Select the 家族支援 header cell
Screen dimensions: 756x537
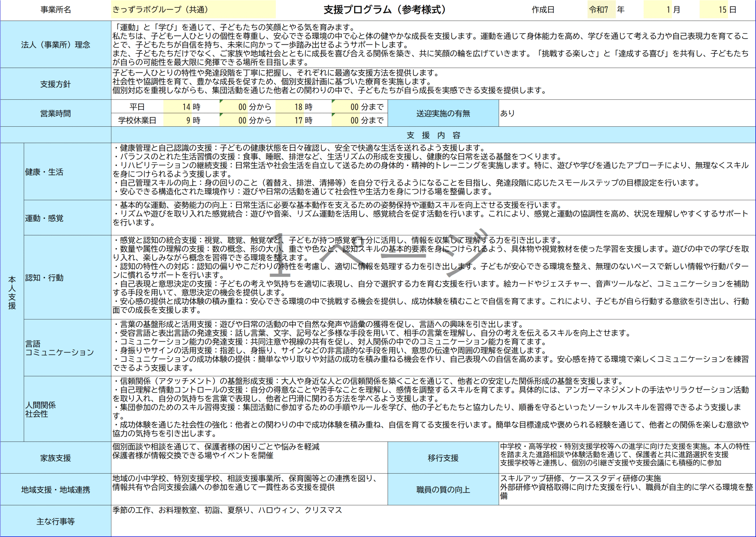click(56, 458)
